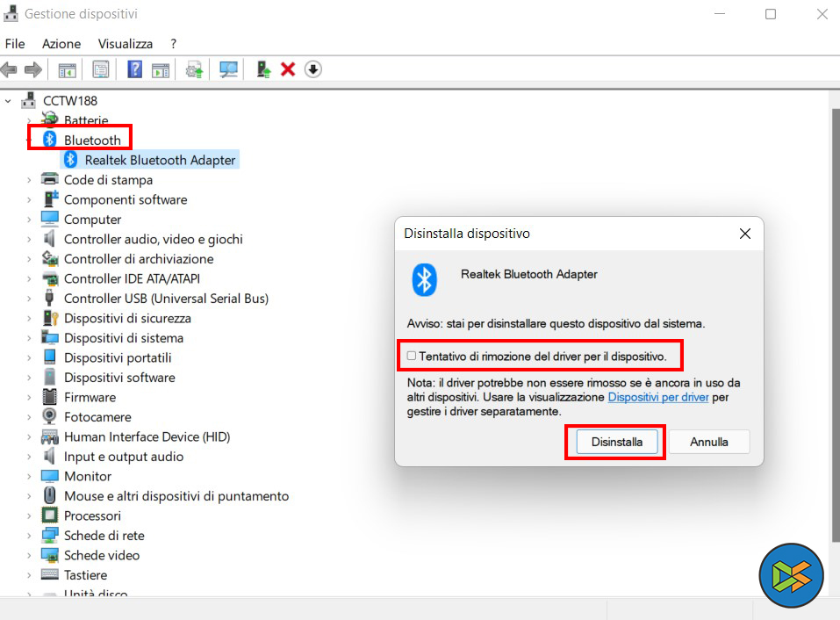Click the Firmware chip icon
The image size is (840, 620).
[49, 397]
